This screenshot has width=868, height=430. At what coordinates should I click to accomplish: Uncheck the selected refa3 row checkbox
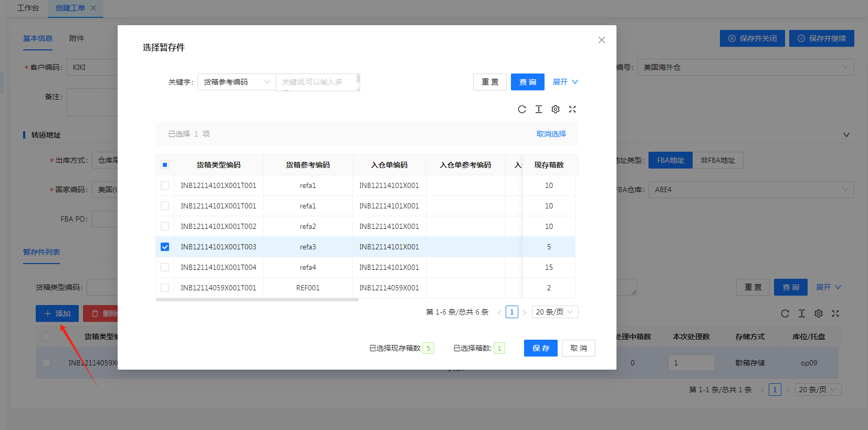click(x=165, y=247)
